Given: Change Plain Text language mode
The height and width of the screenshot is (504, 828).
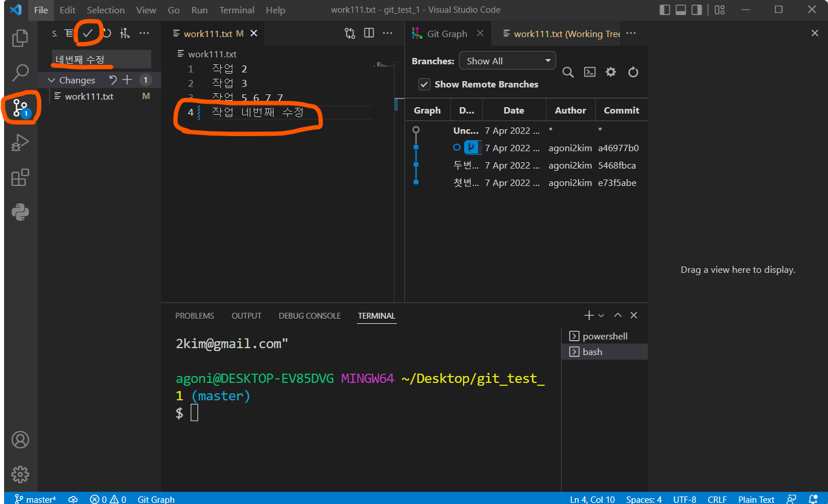Looking at the screenshot, I should point(756,499).
